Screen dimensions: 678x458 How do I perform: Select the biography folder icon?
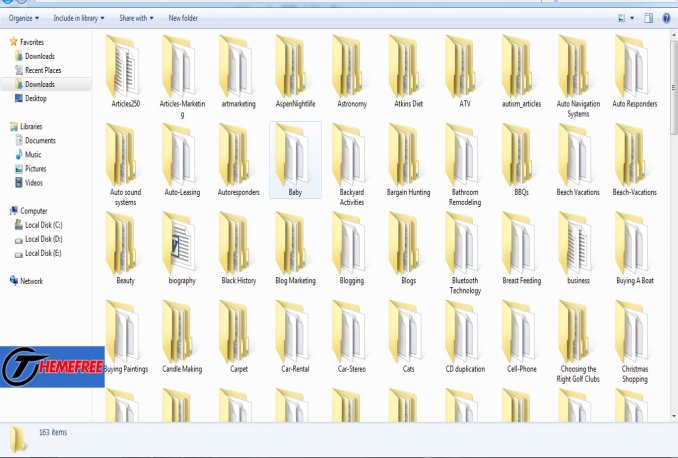pos(181,244)
